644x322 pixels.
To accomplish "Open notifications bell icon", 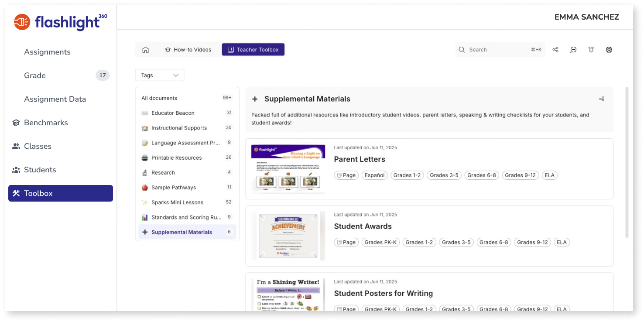I will pos(591,50).
